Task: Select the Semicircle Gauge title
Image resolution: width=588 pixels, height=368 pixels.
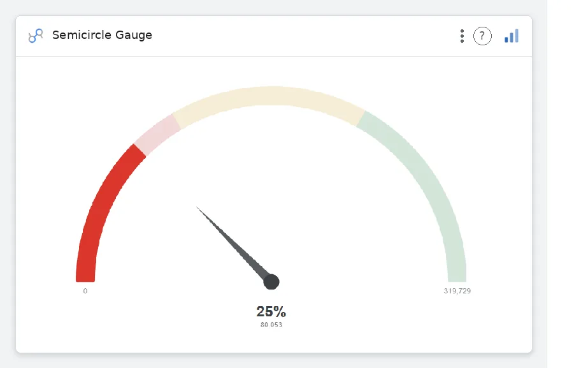Action: tap(102, 35)
